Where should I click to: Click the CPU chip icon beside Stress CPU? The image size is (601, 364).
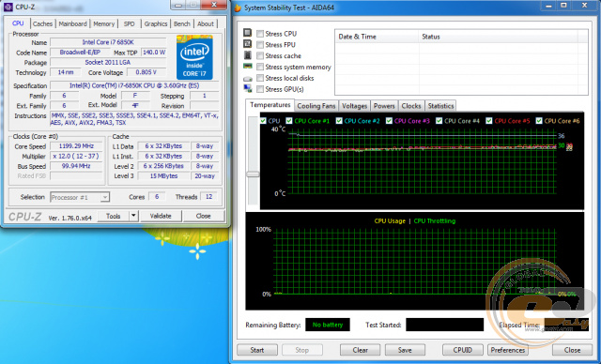point(248,33)
